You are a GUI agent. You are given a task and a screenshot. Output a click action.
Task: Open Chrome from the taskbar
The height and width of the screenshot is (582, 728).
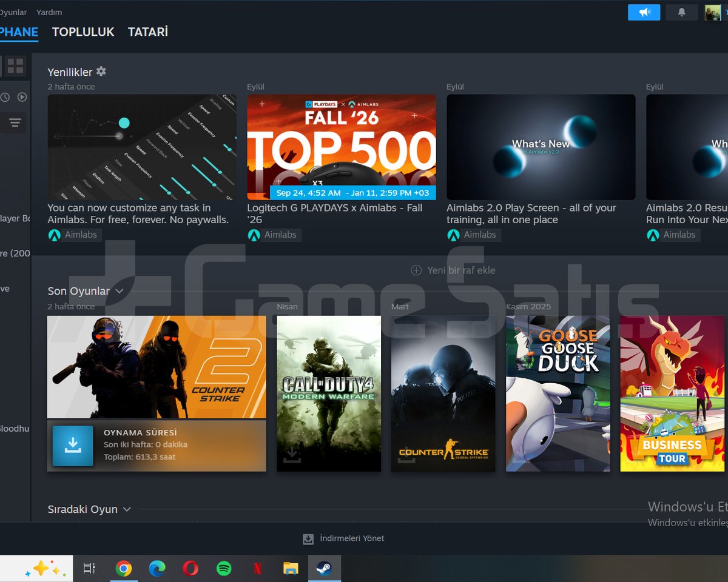tap(123, 569)
